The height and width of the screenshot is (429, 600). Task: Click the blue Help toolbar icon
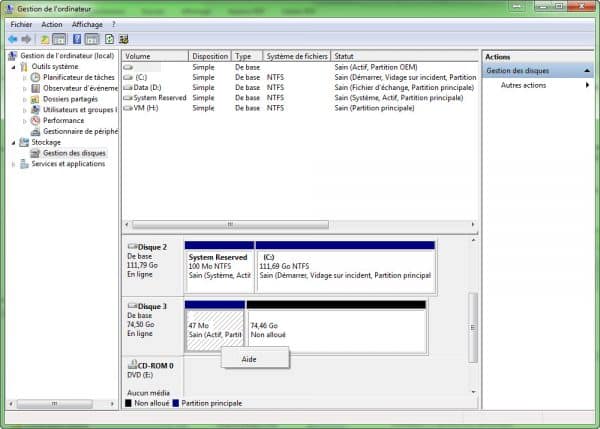[76, 38]
